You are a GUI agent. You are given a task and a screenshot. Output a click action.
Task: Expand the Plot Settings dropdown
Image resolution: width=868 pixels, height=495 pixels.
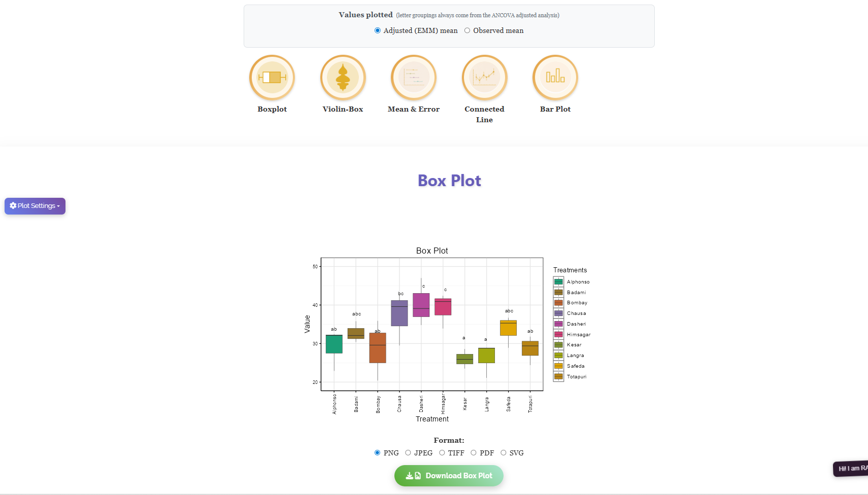[35, 206]
